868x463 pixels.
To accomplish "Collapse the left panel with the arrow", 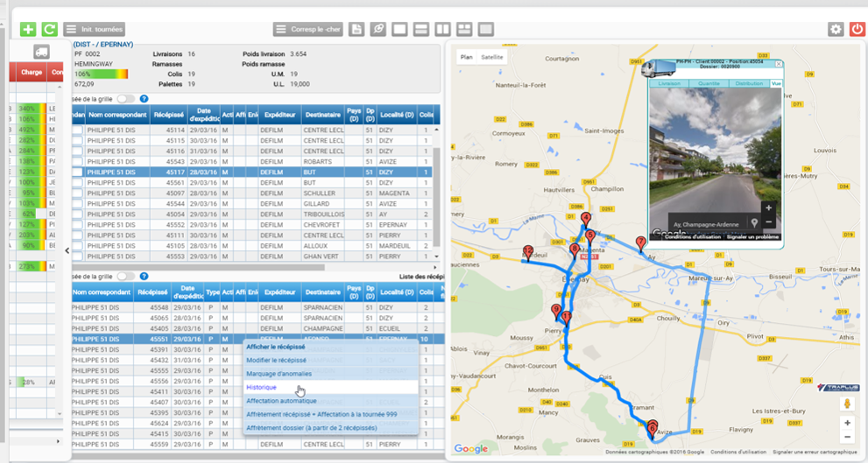I will [68, 250].
